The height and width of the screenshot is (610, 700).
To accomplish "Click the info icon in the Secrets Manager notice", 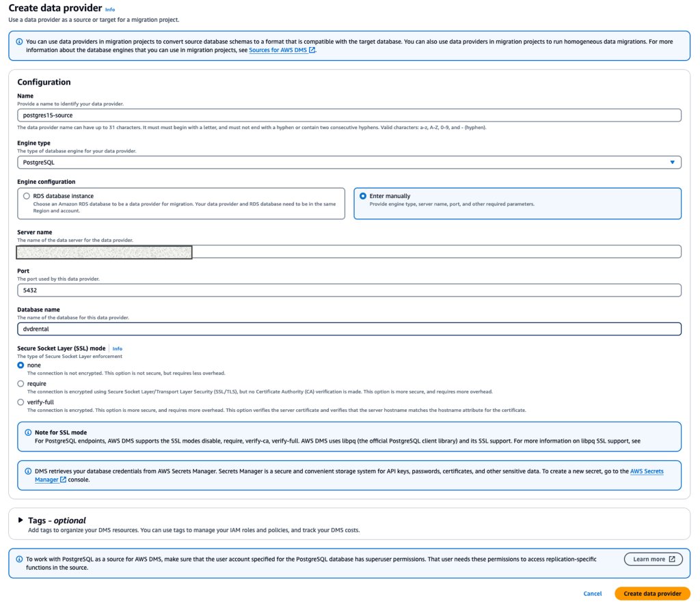I will tap(28, 471).
